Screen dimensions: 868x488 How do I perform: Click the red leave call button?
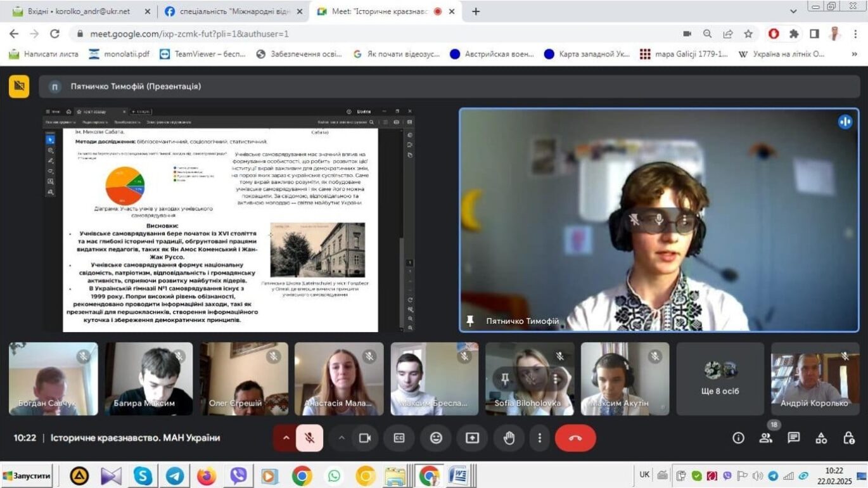pyautogui.click(x=575, y=438)
